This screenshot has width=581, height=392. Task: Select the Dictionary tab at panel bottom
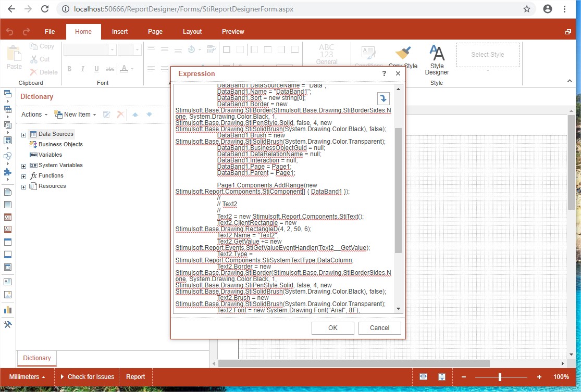36,358
